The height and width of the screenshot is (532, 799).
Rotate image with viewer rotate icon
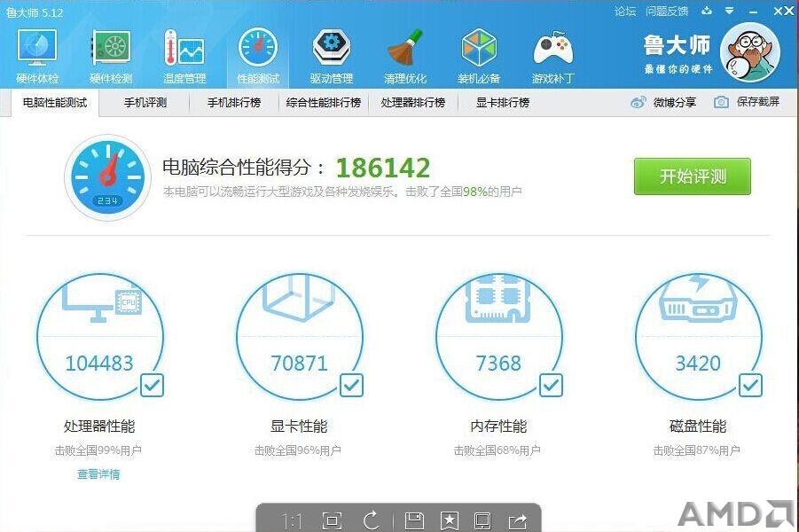click(x=372, y=520)
